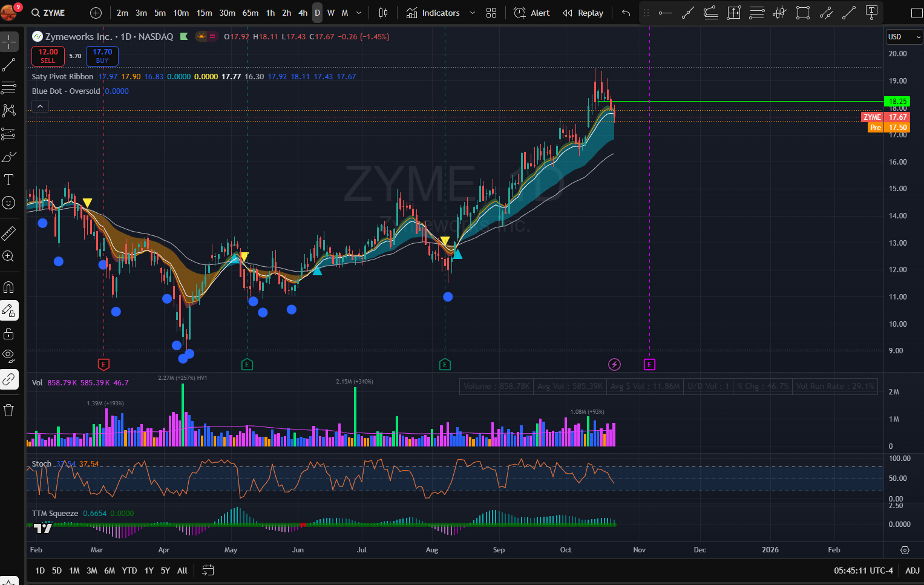
Task: Open chart settings gear on time axis
Action: coord(905,550)
